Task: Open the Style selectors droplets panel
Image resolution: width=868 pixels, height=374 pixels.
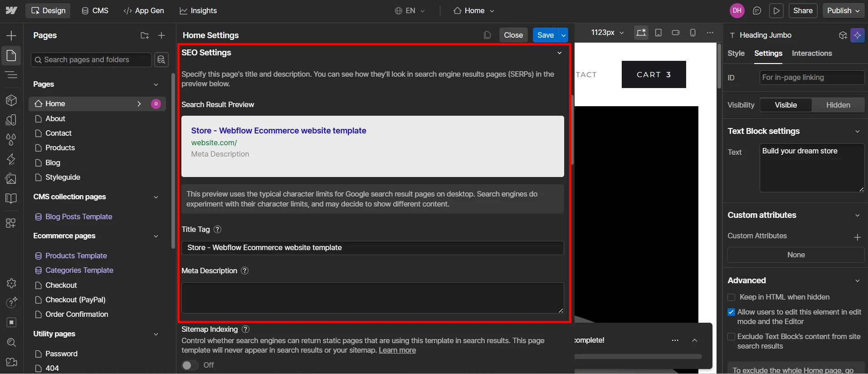Action: point(11,139)
